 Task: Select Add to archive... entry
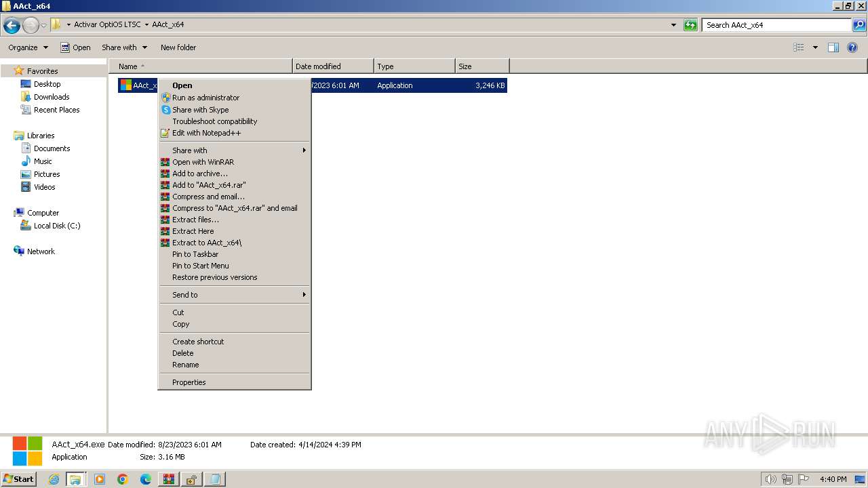235,174
